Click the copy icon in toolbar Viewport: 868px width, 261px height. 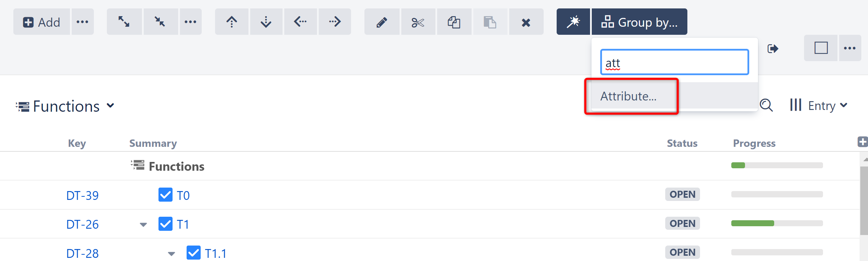(x=454, y=22)
